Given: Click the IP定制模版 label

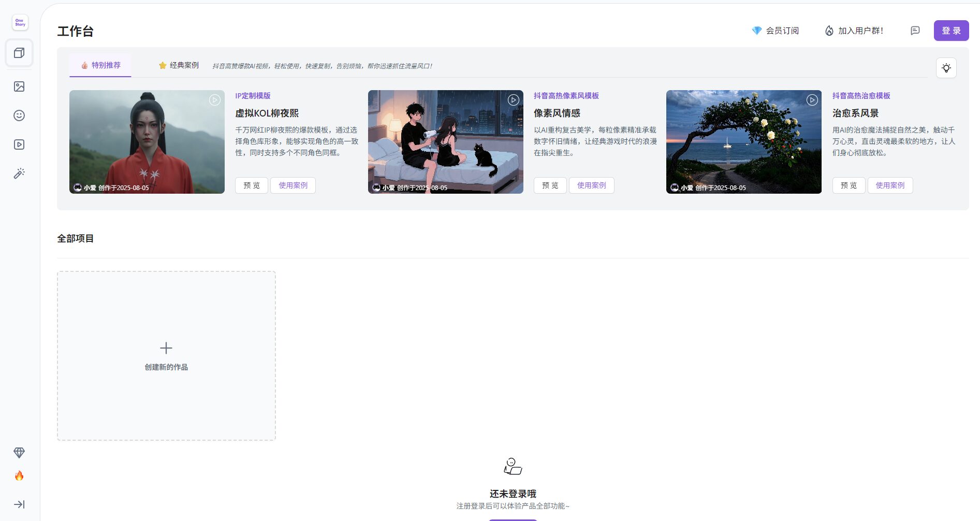Looking at the screenshot, I should click(253, 96).
